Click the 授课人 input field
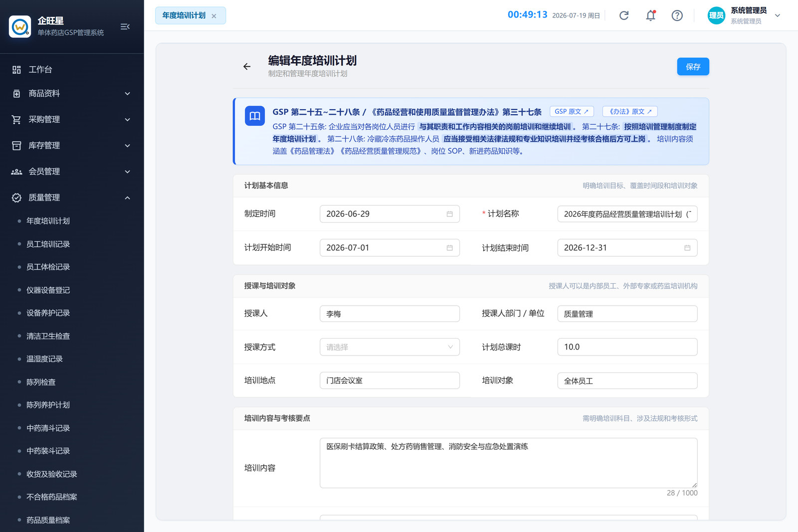Image resolution: width=798 pixels, height=532 pixels. click(x=390, y=314)
